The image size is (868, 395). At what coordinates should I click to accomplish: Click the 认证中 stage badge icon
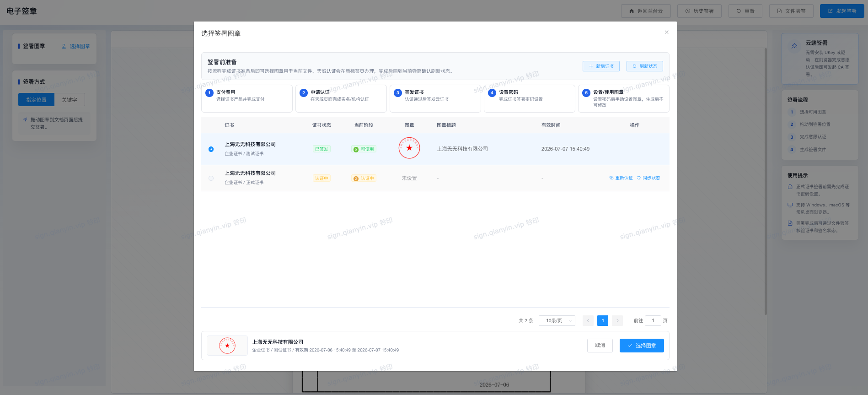click(x=356, y=179)
